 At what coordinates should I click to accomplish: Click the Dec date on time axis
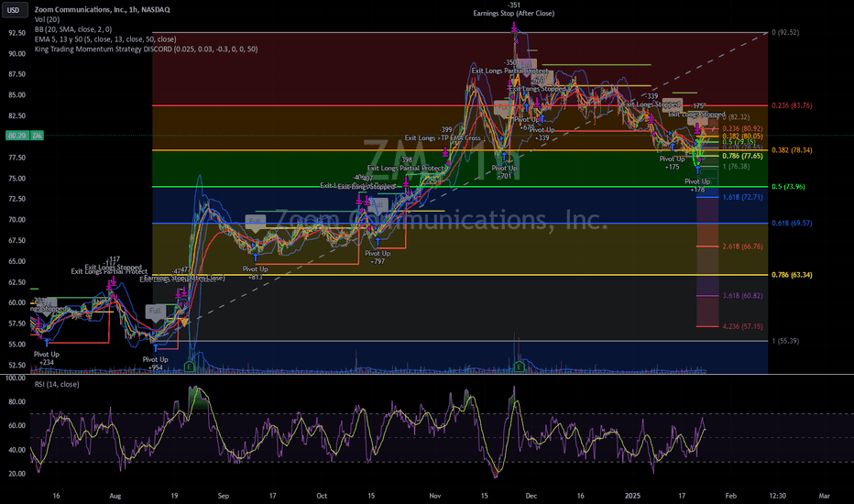pos(531,496)
